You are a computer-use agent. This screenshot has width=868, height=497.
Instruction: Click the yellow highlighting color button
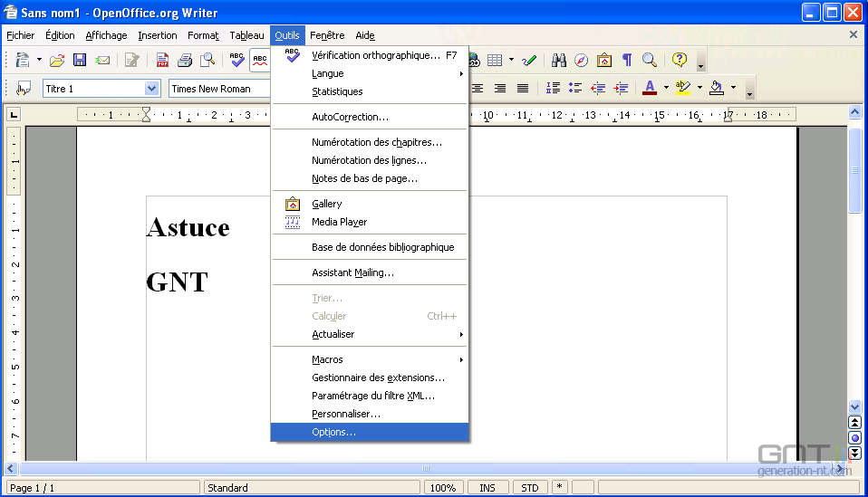click(x=683, y=89)
